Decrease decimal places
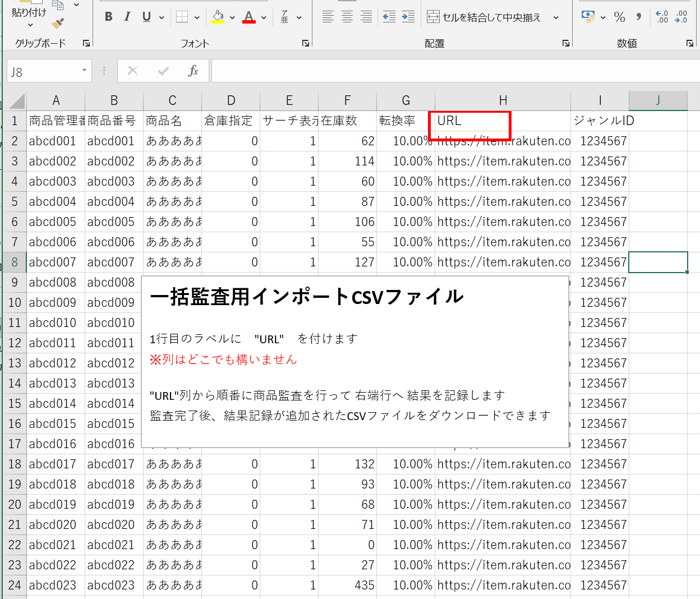Viewport: 700px width, 599px height. pyautogui.click(x=681, y=17)
